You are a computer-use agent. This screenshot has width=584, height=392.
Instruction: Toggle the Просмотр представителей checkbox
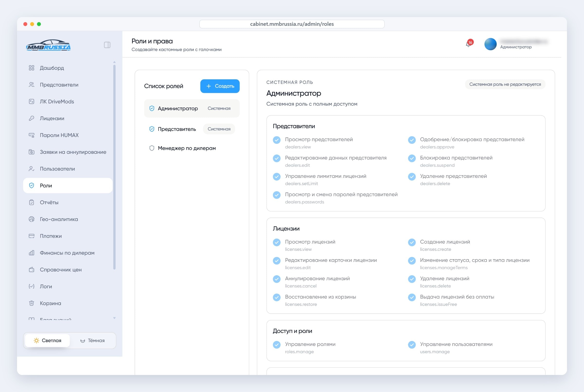pos(276,140)
